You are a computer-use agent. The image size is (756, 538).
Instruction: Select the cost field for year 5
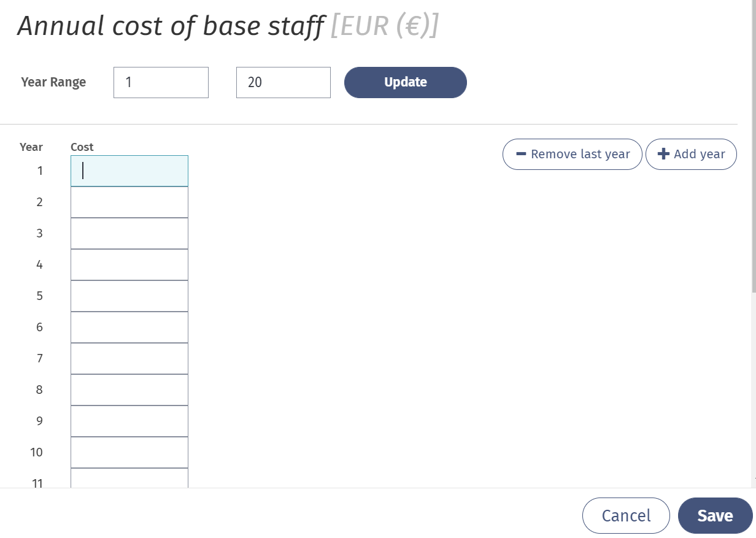pos(129,296)
